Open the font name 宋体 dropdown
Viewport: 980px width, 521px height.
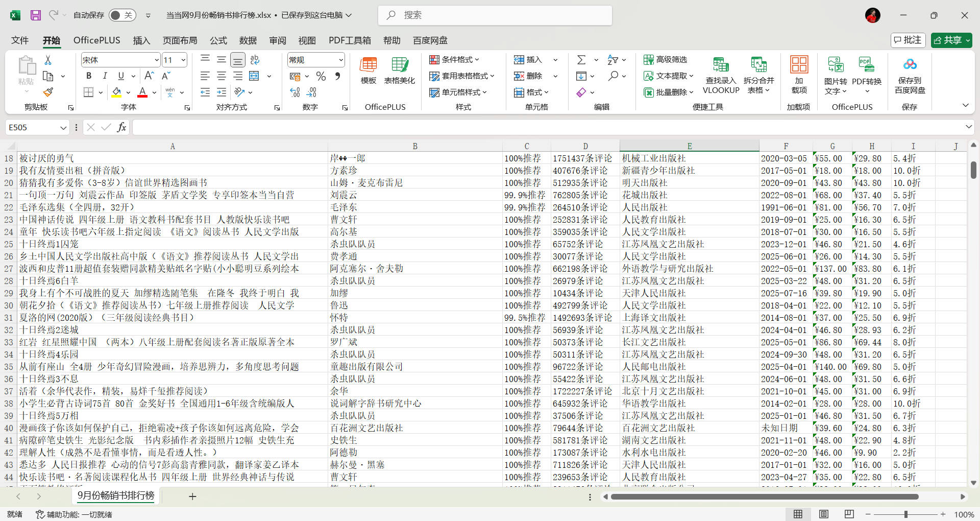click(x=157, y=60)
